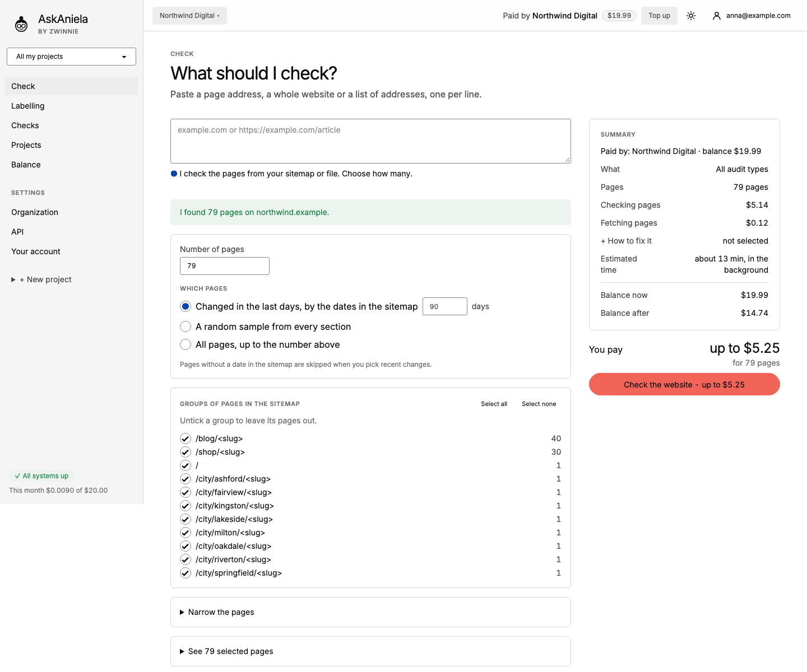This screenshot has width=807, height=672.
Task: Select 'A random sample from every section'
Action: (185, 326)
